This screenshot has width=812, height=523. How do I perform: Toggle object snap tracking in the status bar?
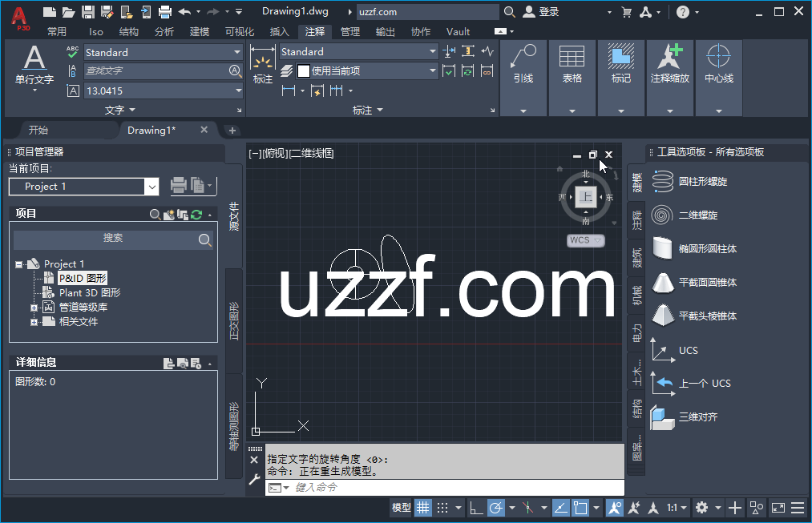pyautogui.click(x=561, y=508)
